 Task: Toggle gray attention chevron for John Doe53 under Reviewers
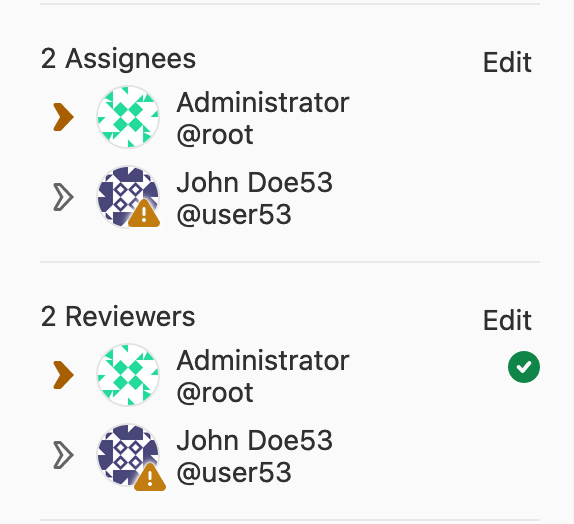pos(63,455)
